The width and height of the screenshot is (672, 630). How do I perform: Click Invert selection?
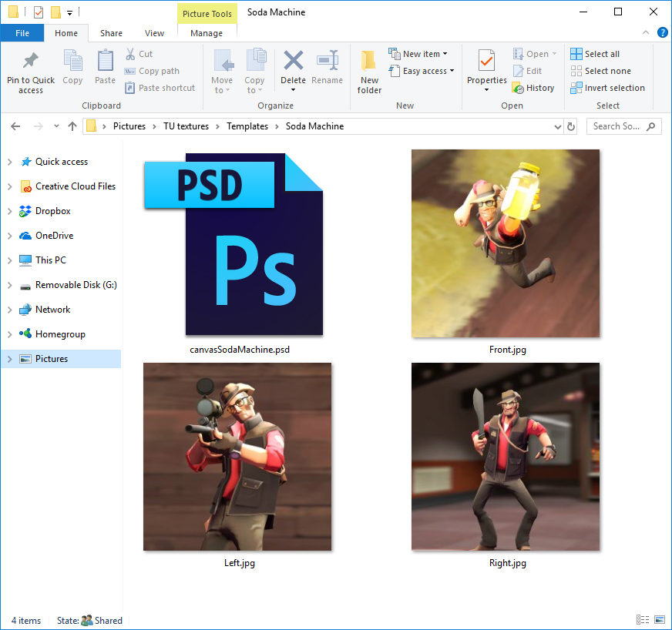pos(607,88)
